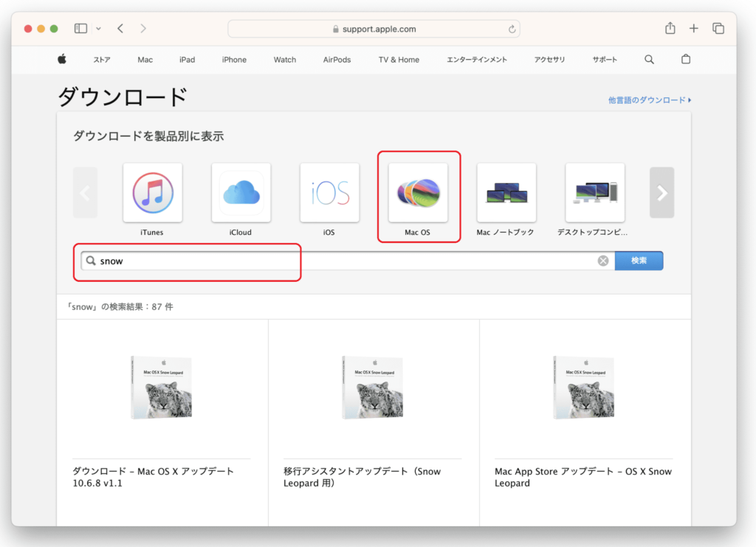The height and width of the screenshot is (547, 756).
Task: Open the TV & Home menu item
Action: 399,60
